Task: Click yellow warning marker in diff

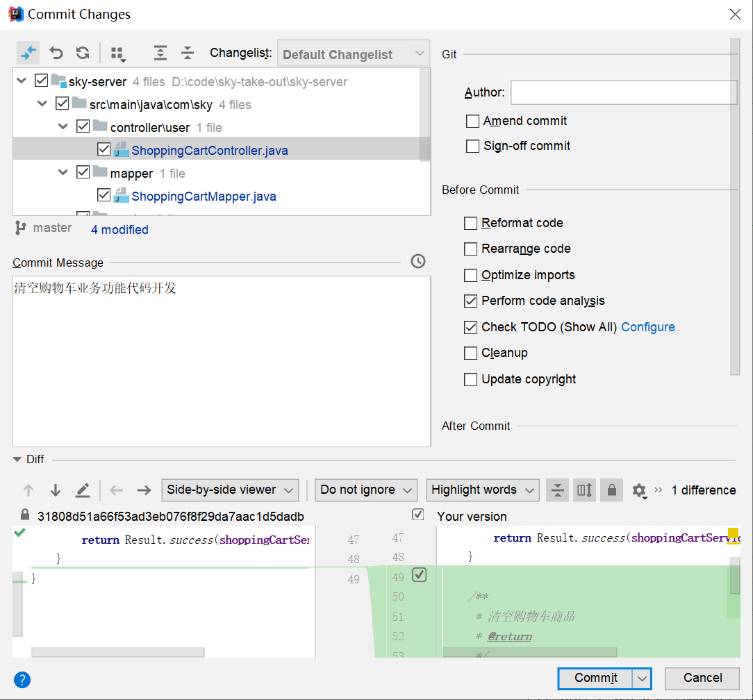Action: pyautogui.click(x=733, y=533)
